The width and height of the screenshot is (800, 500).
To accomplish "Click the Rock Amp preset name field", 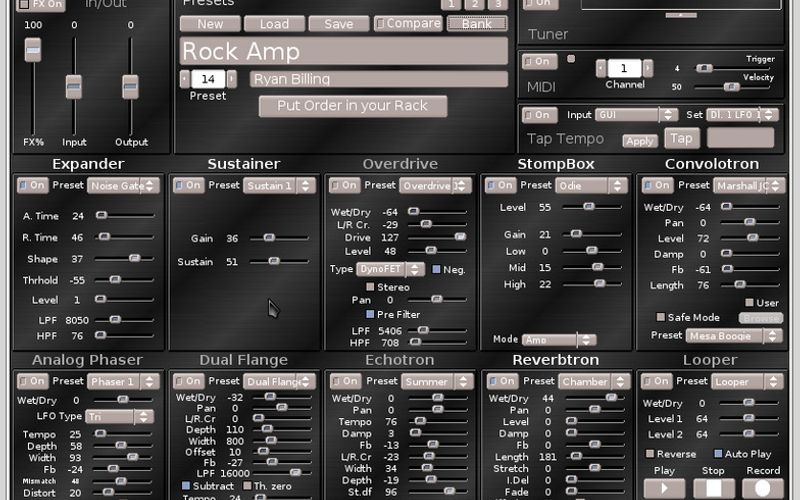I will click(x=344, y=51).
